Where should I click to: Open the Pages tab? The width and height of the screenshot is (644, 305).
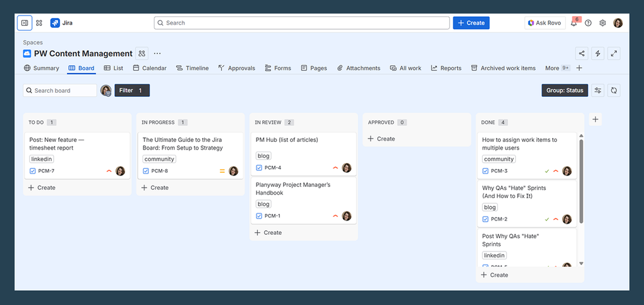[x=314, y=68]
